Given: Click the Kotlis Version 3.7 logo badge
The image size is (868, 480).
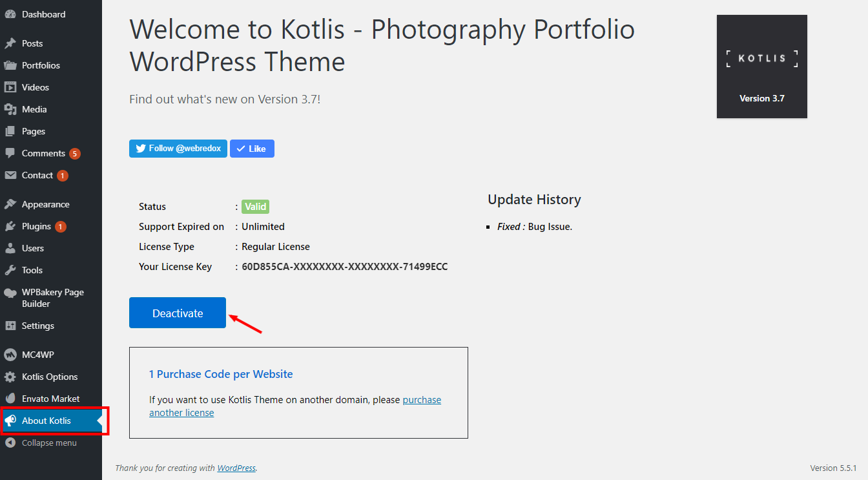Looking at the screenshot, I should tap(761, 67).
